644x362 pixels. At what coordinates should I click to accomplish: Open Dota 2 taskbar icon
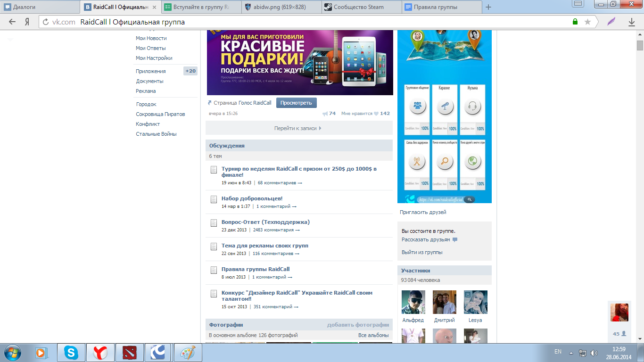click(130, 352)
